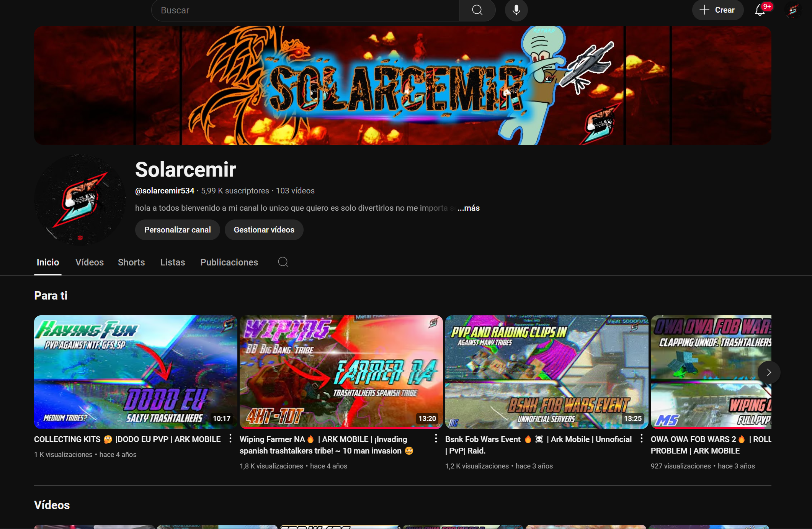
Task: Click channel search magnifier icon
Action: click(x=283, y=262)
